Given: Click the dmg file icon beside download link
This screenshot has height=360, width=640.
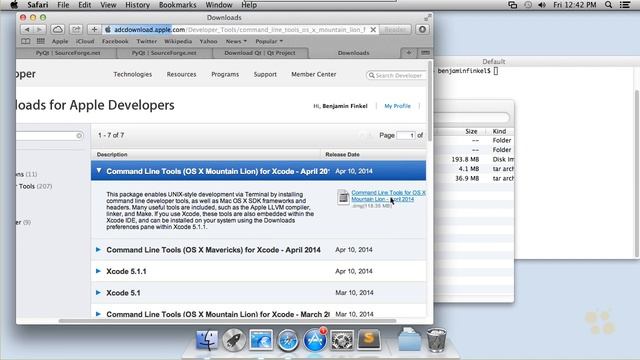Looking at the screenshot, I should tap(343, 198).
